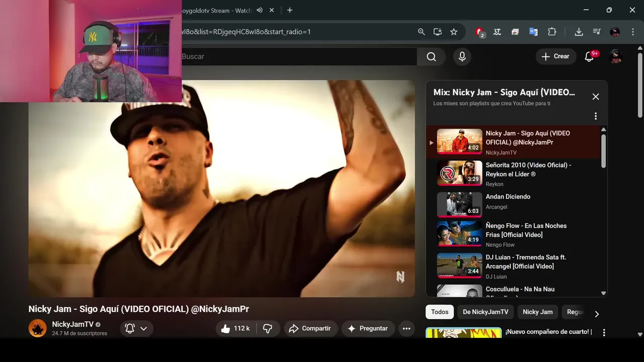
Task: Open Mix playlist three-dot options
Action: coord(596,116)
